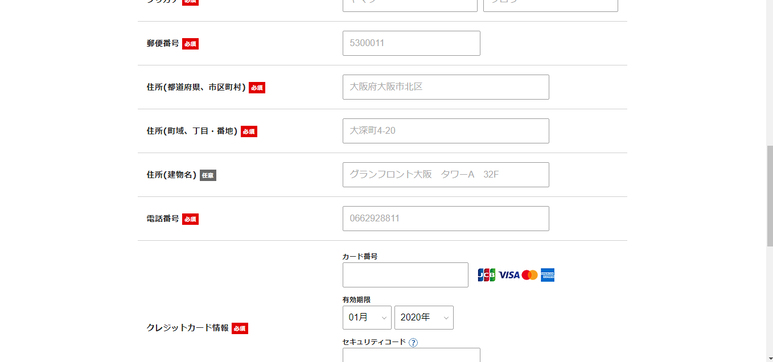The height and width of the screenshot is (362, 773).
Task: Click the JCB card logo
Action: point(486,275)
